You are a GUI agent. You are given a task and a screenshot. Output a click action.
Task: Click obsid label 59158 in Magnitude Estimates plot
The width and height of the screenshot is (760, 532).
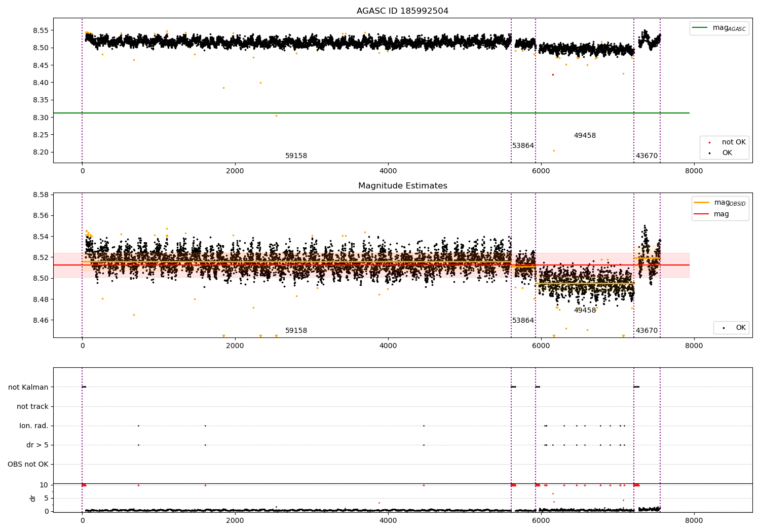(x=296, y=331)
